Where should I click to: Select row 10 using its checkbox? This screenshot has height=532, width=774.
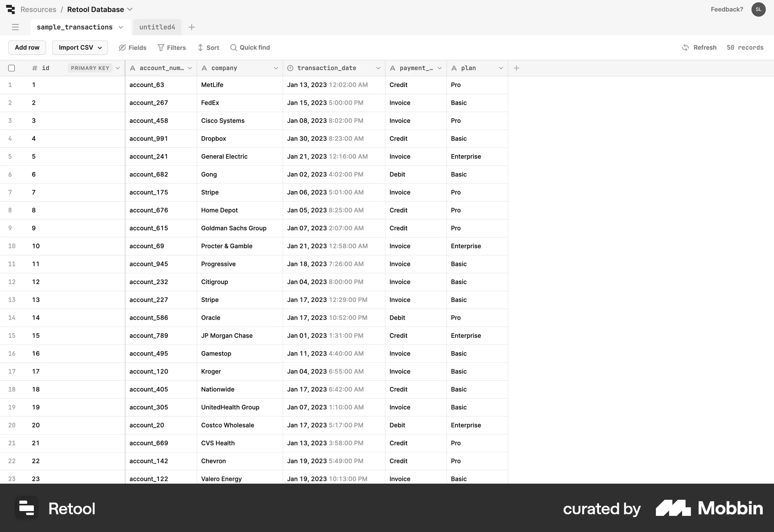point(11,246)
